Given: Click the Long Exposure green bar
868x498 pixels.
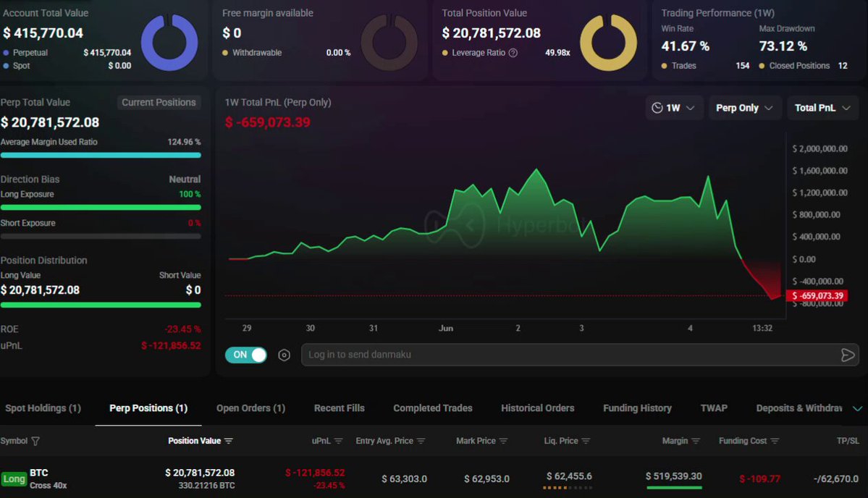Looking at the screenshot, I should pos(101,208).
